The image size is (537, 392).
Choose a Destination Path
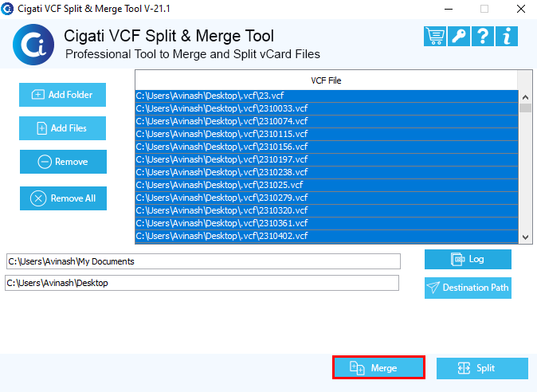click(468, 288)
